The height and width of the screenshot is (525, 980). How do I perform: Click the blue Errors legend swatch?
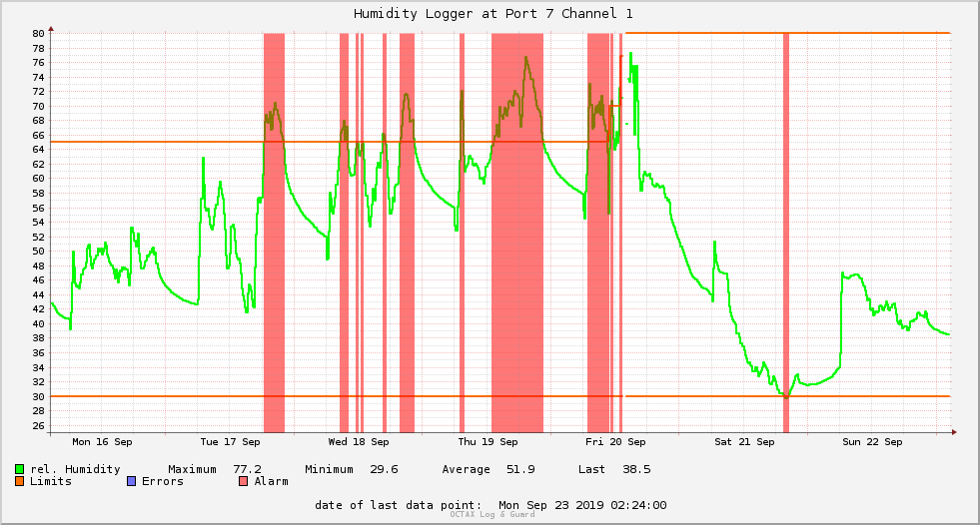(131, 481)
